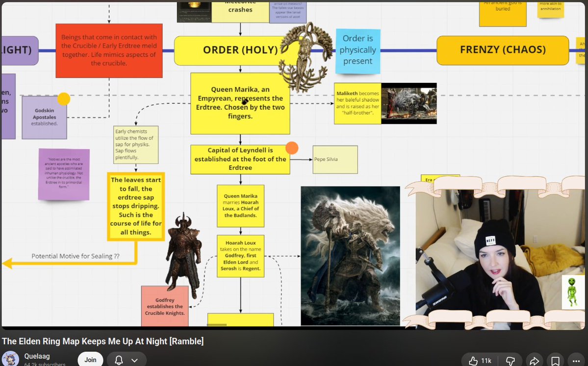
Task: Click the green alien sticker
Action: click(x=572, y=292)
